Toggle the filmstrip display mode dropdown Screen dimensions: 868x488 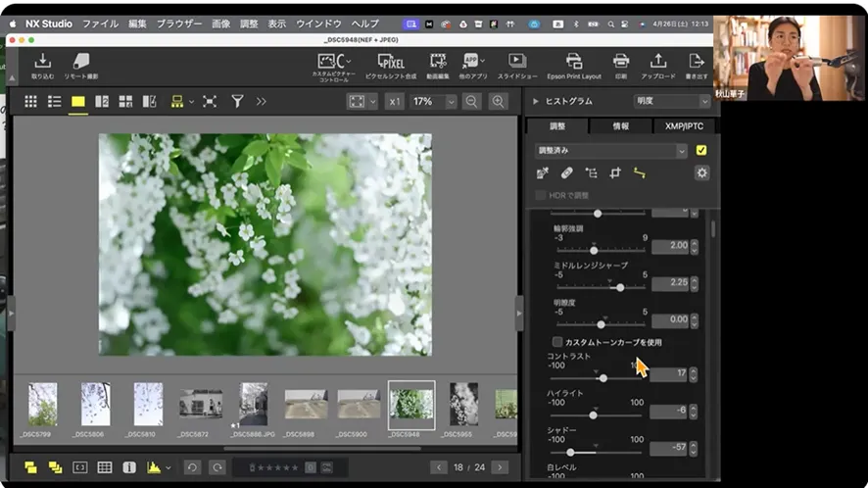point(192,102)
